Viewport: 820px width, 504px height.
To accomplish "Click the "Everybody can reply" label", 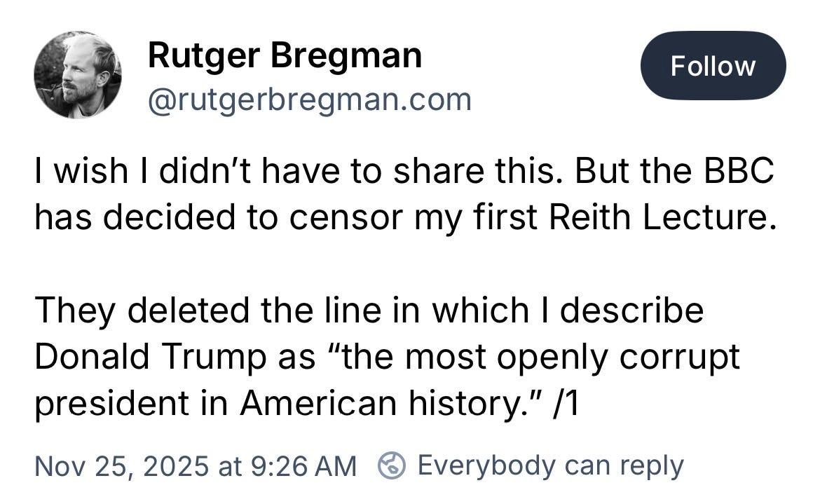I will (x=550, y=465).
